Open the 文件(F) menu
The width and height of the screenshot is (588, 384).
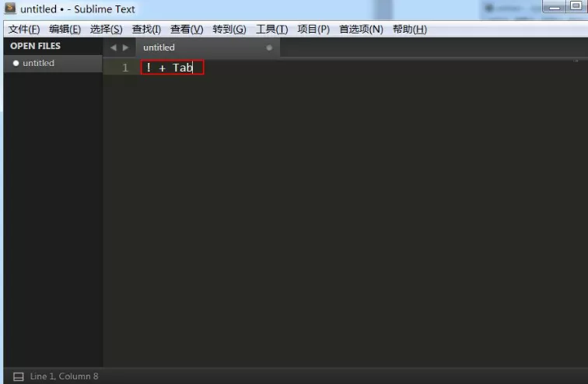click(x=24, y=30)
